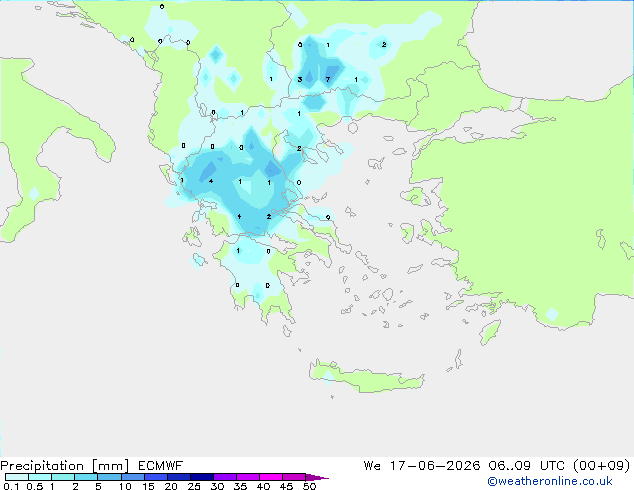This screenshot has height=490, width=634.
Task: Select the 10–15 mm legend color box
Action: point(133,477)
